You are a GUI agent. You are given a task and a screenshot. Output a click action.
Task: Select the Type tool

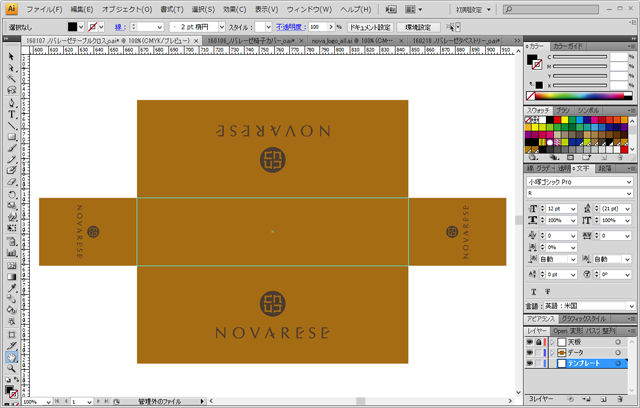pyautogui.click(x=11, y=114)
